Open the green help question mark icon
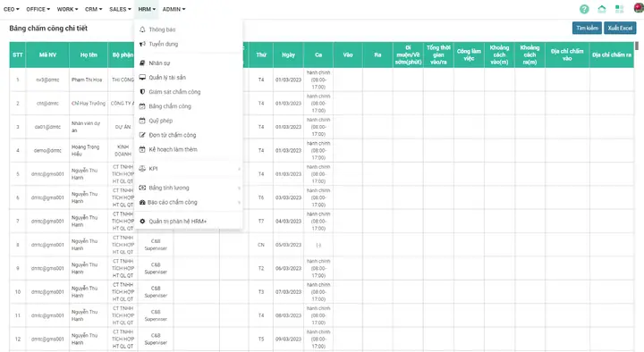The width and height of the screenshot is (644, 352). [584, 9]
